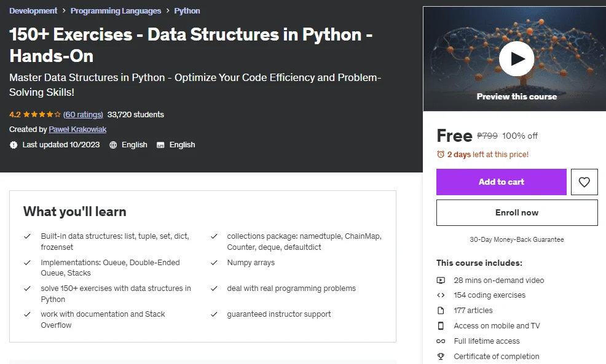This screenshot has height=364, width=606.
Task: Open the 60 ratings link
Action: click(83, 115)
